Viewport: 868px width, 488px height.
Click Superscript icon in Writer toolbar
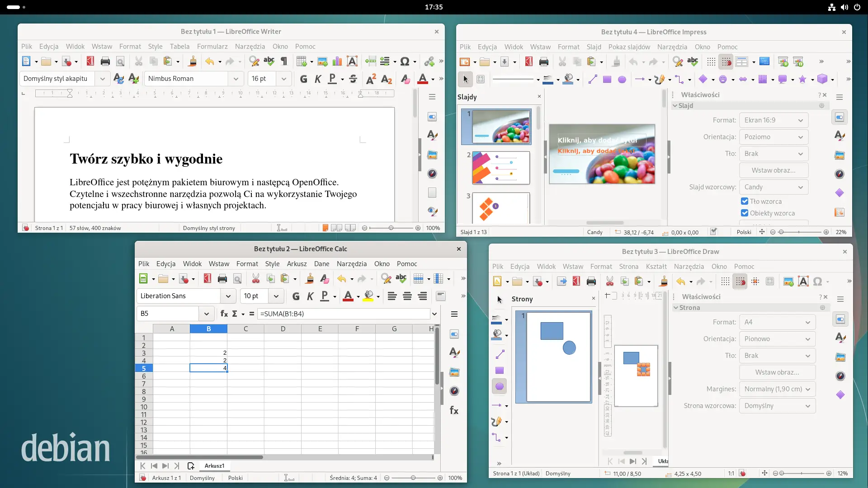pos(371,79)
